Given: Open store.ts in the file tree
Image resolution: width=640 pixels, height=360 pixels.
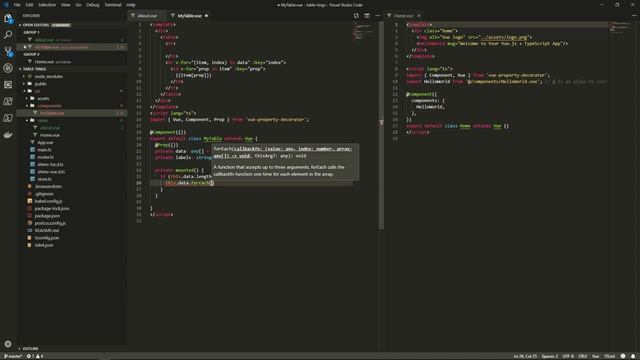Looking at the screenshot, I should tap(44, 179).
